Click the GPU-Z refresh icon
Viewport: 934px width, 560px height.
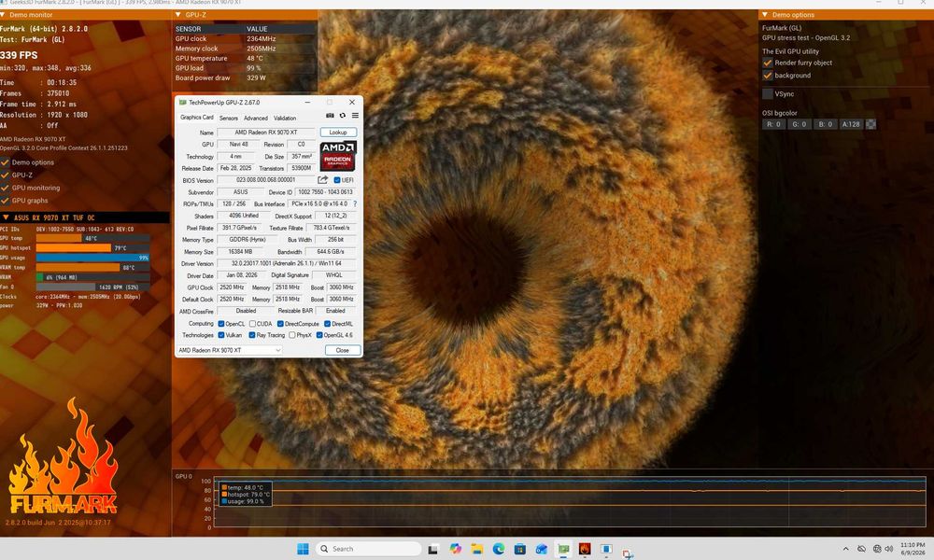(343, 116)
